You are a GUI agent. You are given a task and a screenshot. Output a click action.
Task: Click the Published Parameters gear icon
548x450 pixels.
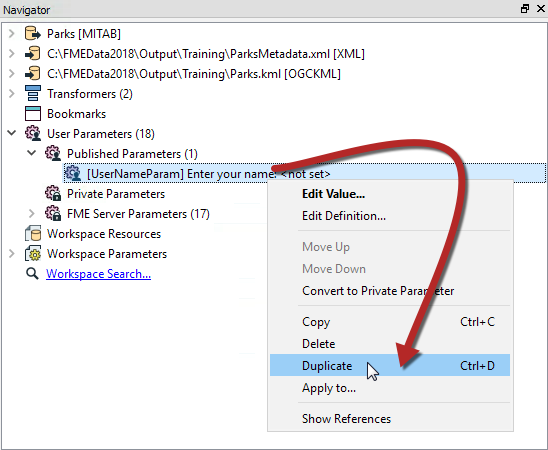click(x=53, y=153)
